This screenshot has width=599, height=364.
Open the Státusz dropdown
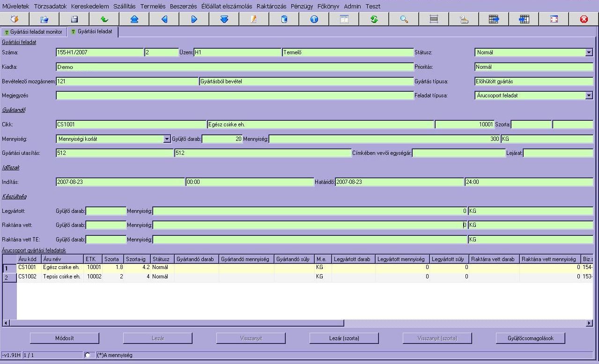tap(589, 53)
